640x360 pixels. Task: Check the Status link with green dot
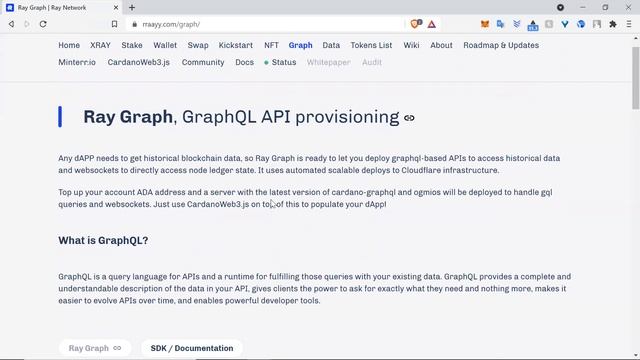tap(280, 62)
